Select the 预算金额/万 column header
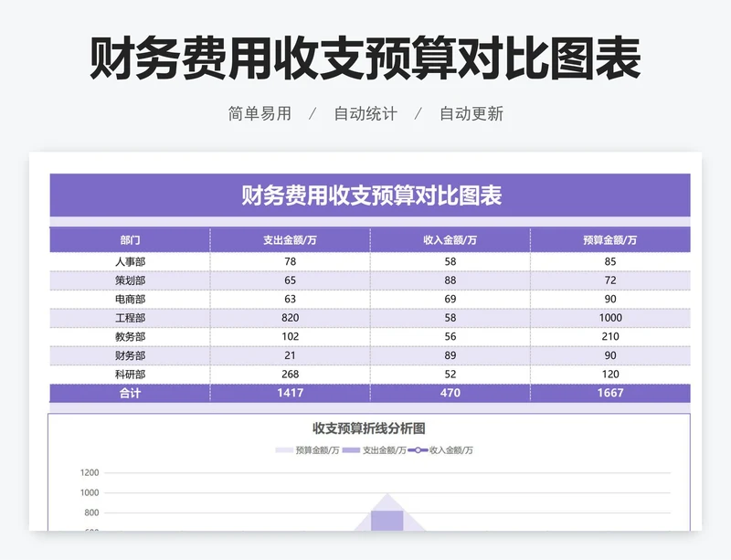The image size is (731, 560). click(x=610, y=240)
